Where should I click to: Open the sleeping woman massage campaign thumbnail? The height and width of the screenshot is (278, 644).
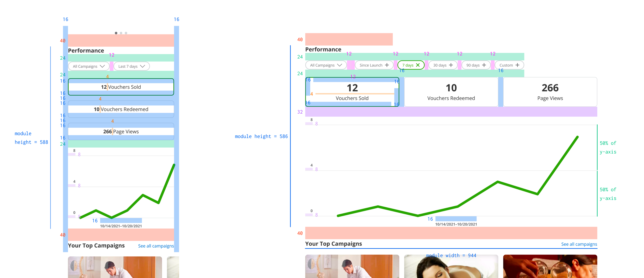point(451,266)
